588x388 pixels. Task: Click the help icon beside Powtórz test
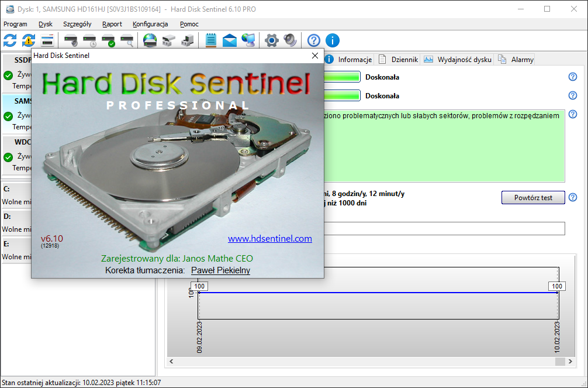click(x=573, y=197)
